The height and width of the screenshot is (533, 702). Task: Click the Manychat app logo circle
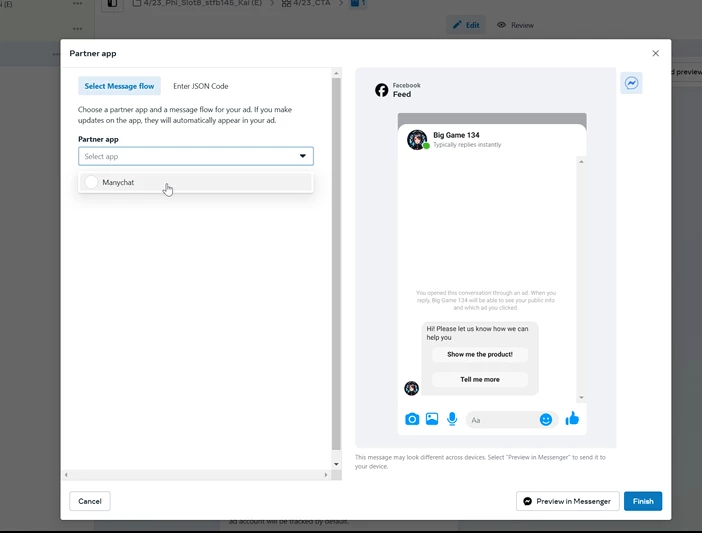[x=91, y=182]
